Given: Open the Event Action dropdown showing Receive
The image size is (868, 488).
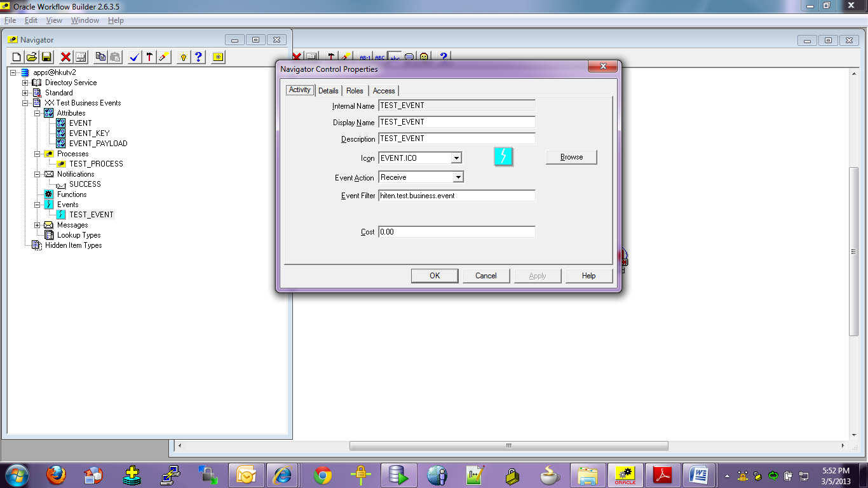Looking at the screenshot, I should [x=458, y=177].
